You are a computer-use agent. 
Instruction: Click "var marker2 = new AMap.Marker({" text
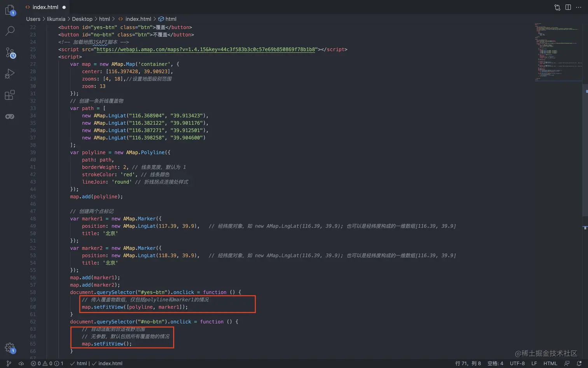[x=116, y=248]
